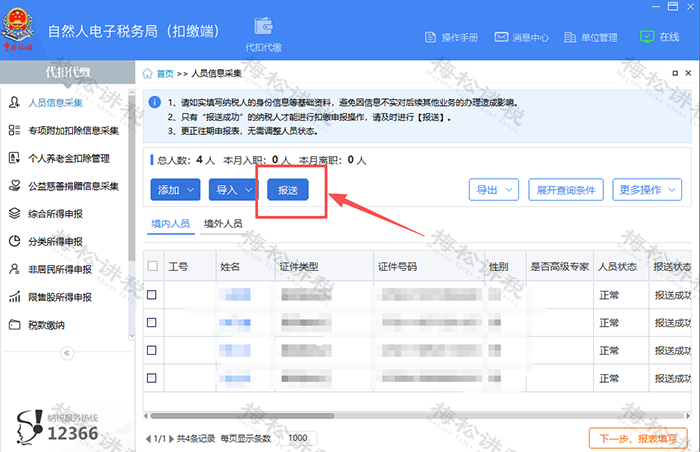
Task: Go to 首页 via the home icon
Action: click(x=149, y=74)
